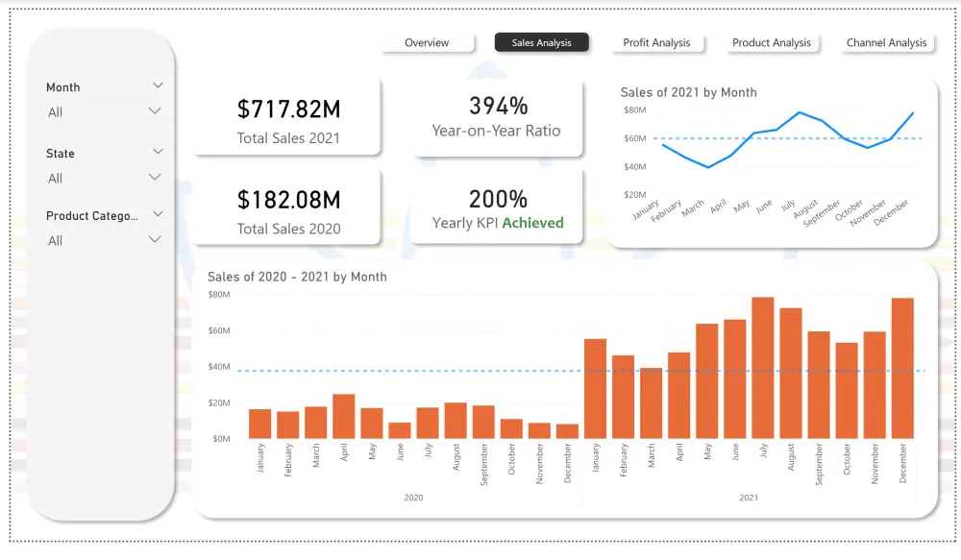Select the March 2021 bar
Screen dimensions: 961x560
[651, 403]
